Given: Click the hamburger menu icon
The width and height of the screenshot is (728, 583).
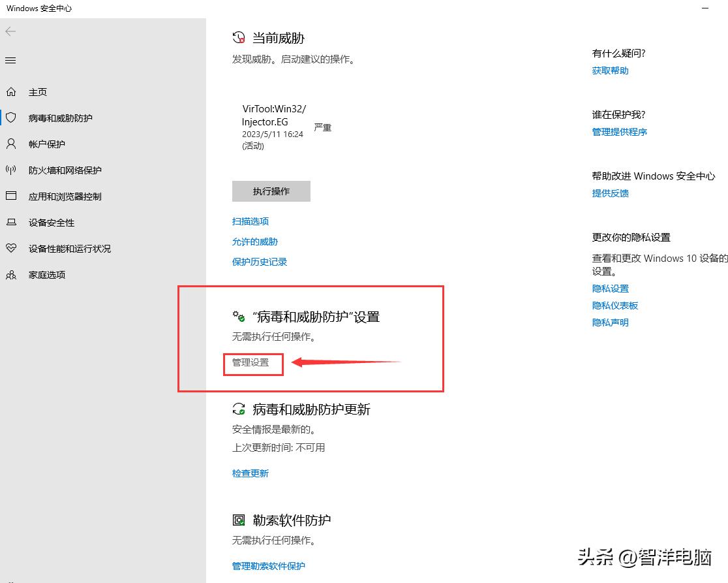Looking at the screenshot, I should [10, 59].
